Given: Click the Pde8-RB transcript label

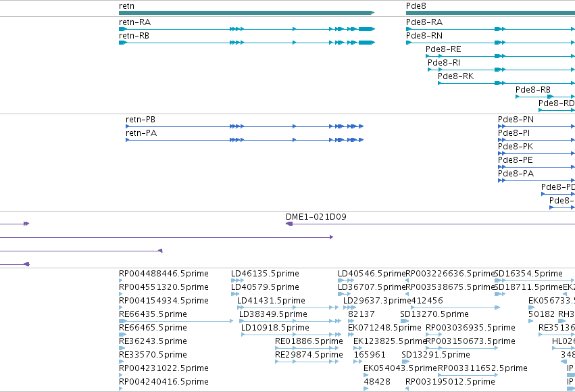Looking at the screenshot, I should (x=533, y=90).
